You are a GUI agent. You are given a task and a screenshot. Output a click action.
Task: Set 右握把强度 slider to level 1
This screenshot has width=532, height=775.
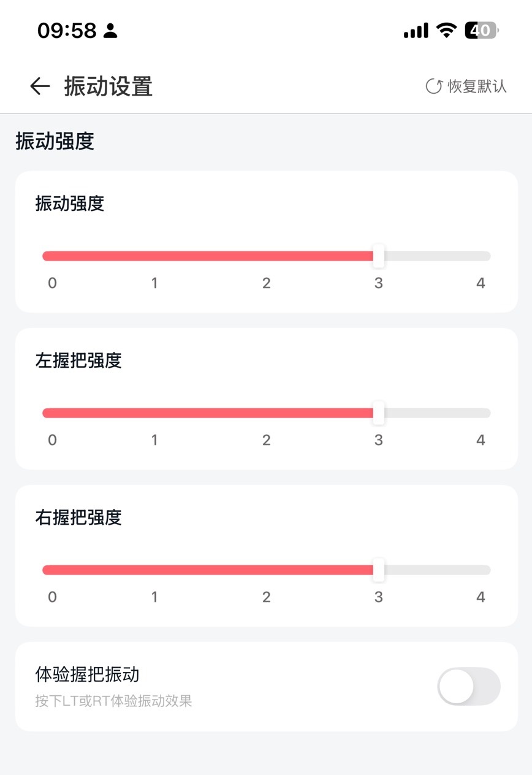[154, 570]
